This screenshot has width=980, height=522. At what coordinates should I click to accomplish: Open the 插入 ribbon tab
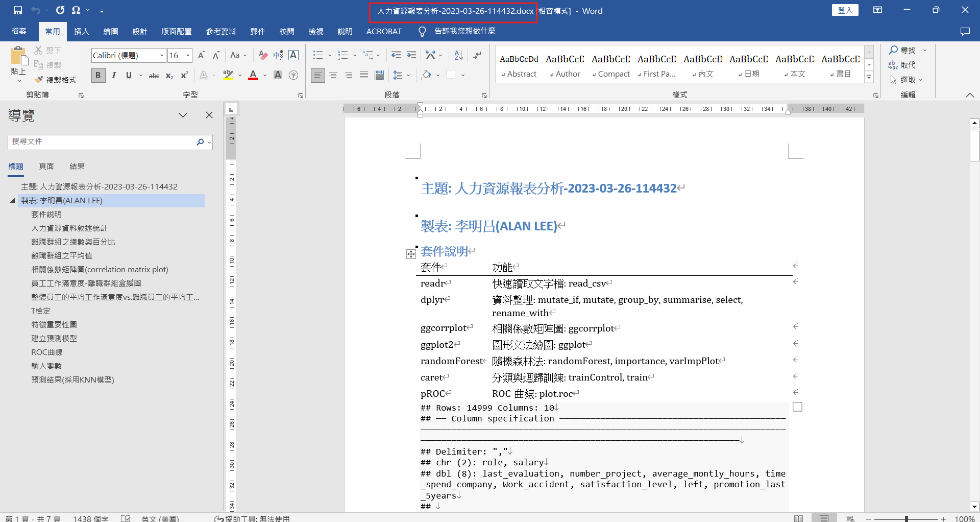[x=82, y=31]
